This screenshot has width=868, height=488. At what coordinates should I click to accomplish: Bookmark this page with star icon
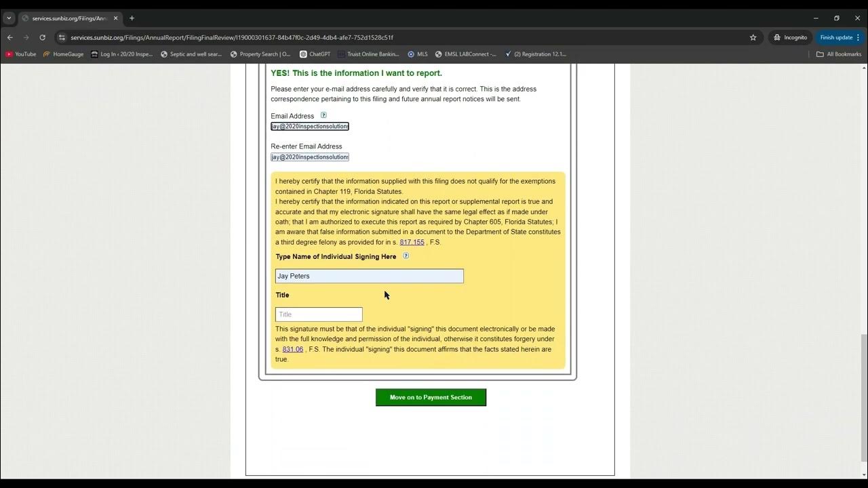pyautogui.click(x=753, y=37)
